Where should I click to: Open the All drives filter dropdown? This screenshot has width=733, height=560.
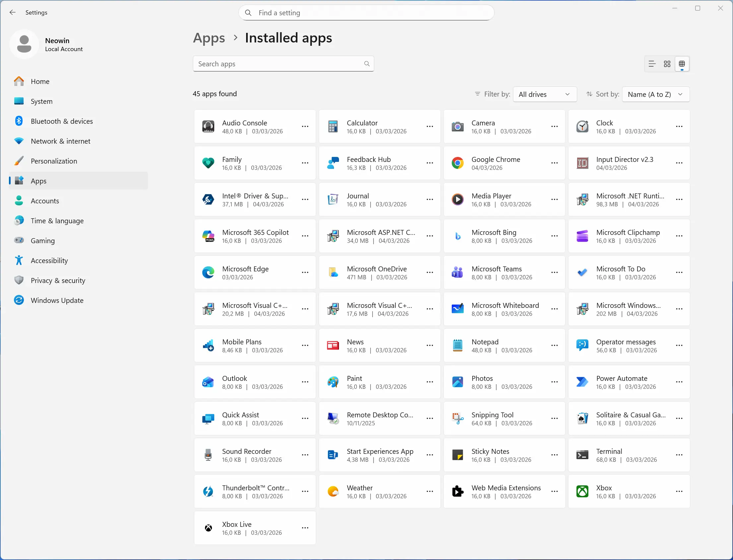544,94
